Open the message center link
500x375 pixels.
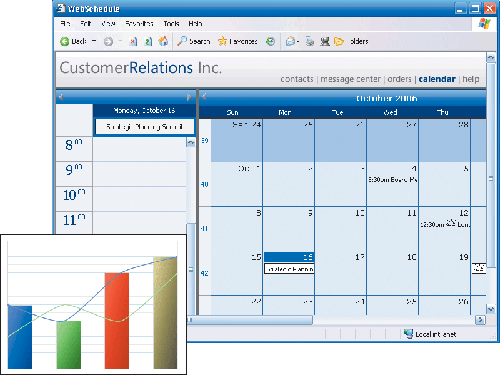pos(350,79)
